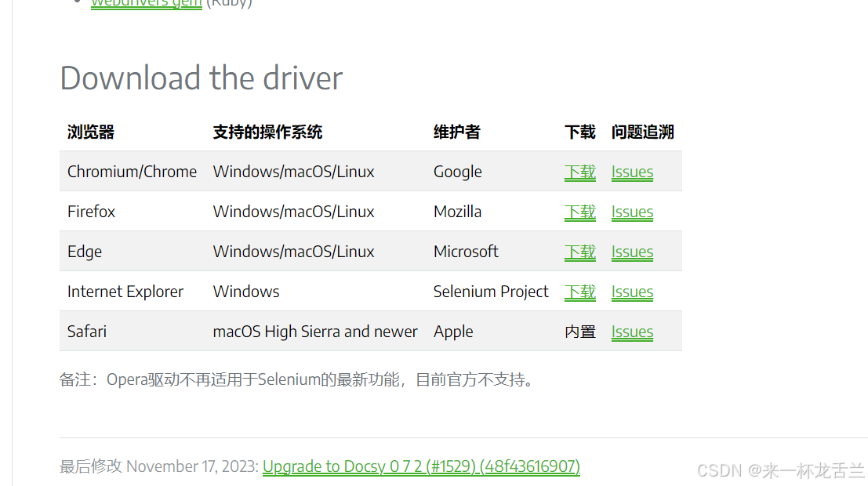Click the "Download the driver" heading
868x486 pixels.
point(202,78)
